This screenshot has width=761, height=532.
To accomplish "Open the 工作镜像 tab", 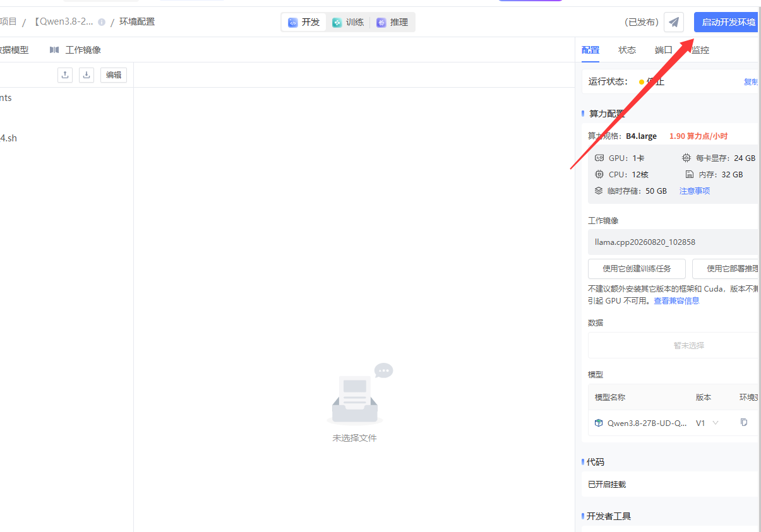I will (x=76, y=50).
